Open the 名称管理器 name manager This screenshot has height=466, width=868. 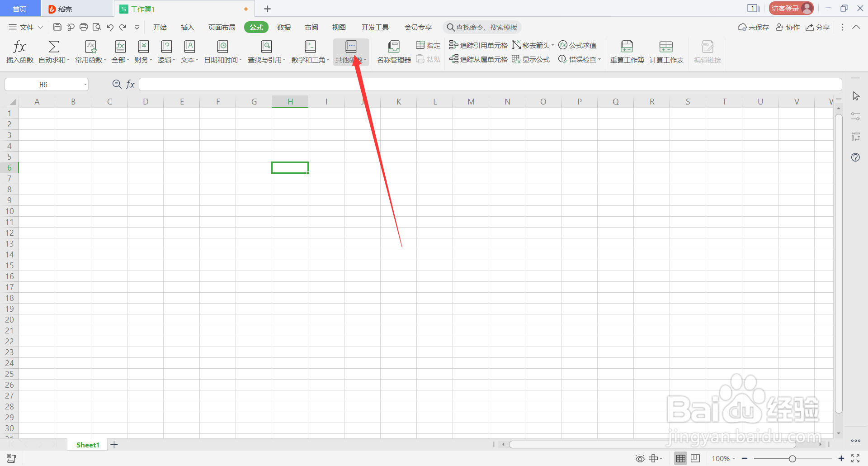(x=394, y=52)
